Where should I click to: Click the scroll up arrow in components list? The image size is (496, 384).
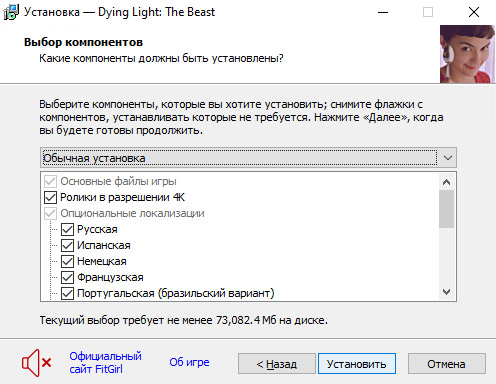(446, 182)
